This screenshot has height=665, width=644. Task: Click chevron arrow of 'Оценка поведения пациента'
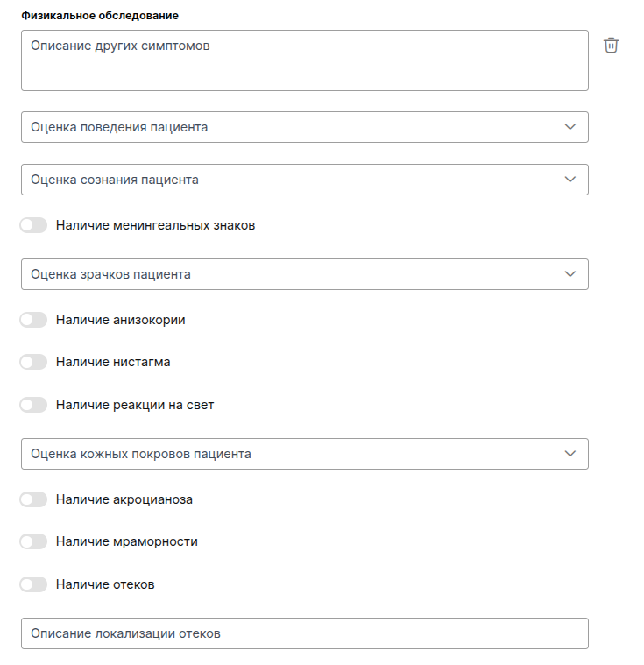click(x=570, y=127)
